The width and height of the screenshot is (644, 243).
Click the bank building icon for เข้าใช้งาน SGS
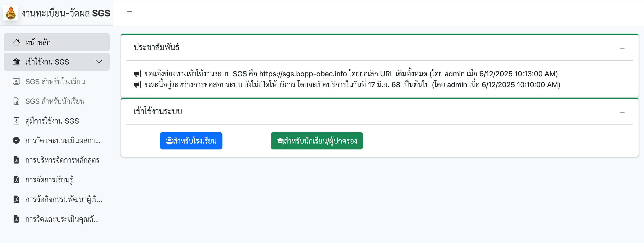16,62
